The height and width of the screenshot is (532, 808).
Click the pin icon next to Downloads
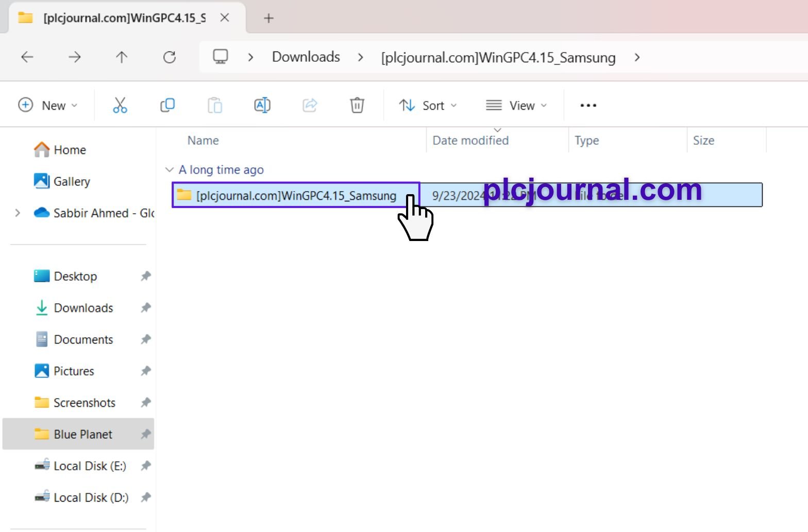click(x=146, y=308)
